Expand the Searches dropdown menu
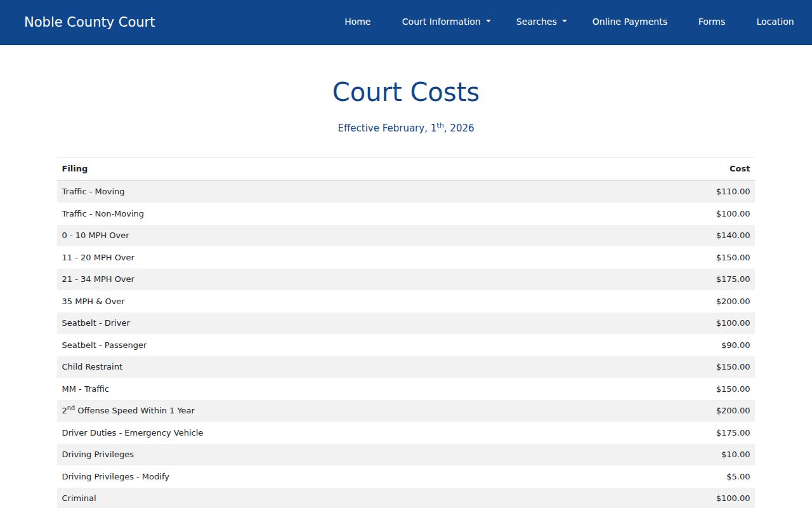Viewport: 812px width, 508px height. tap(542, 22)
